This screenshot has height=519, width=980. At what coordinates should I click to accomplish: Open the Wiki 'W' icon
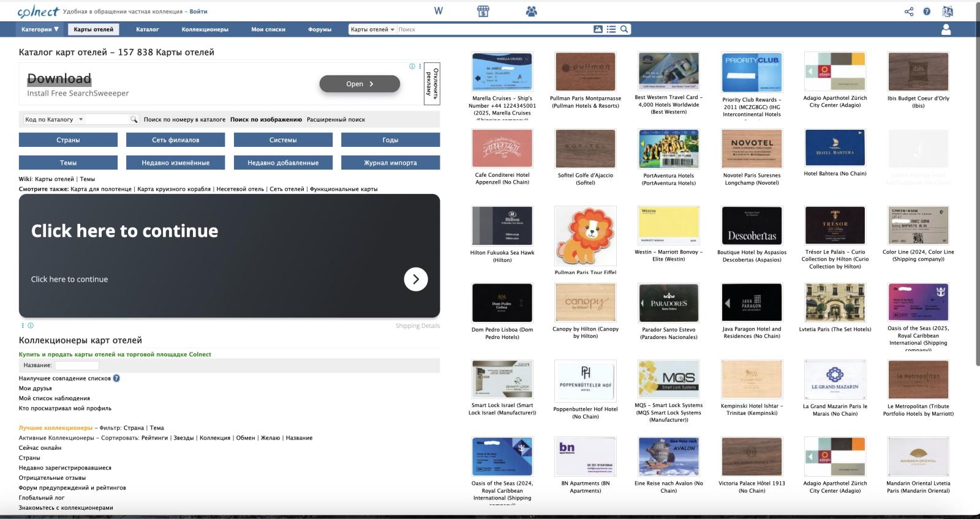click(x=438, y=11)
